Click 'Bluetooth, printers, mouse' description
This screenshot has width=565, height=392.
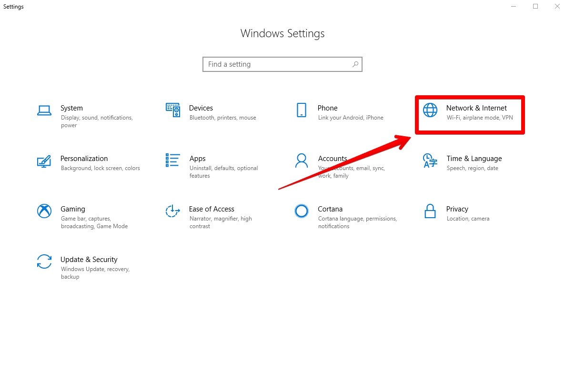click(x=222, y=118)
